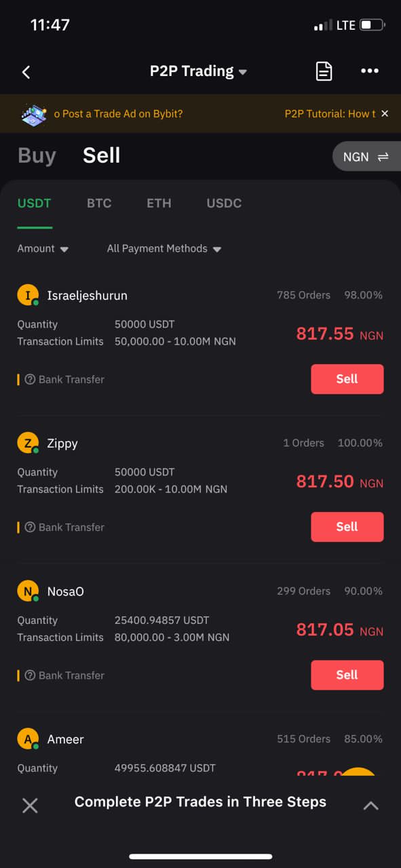401x868 pixels.
Task: Tap the Bank Transfer help icon for Zippy
Action: point(30,527)
